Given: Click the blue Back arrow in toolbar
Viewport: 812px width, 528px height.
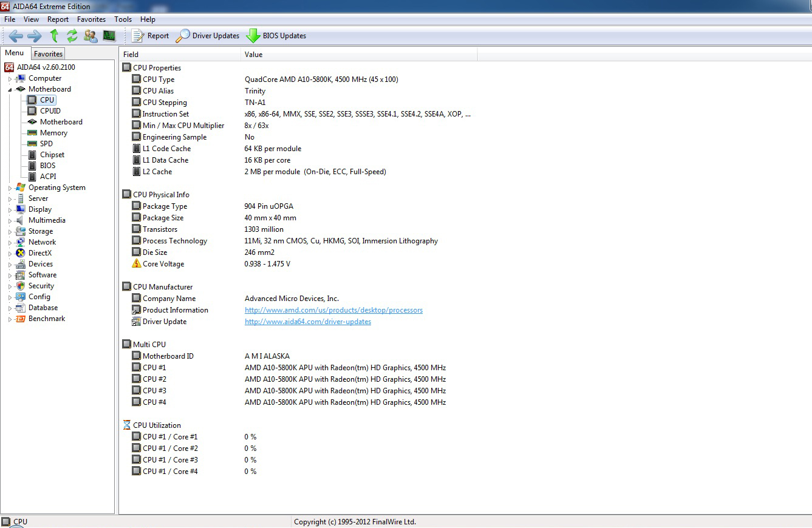Looking at the screenshot, I should click(x=16, y=36).
